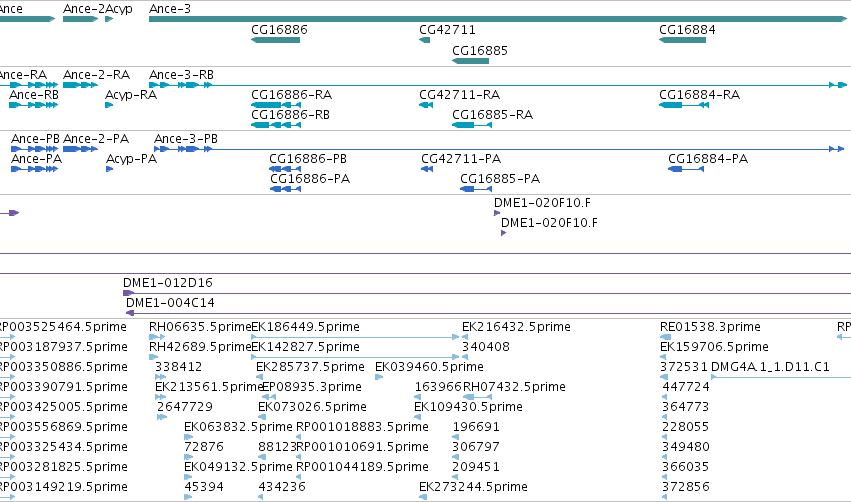Viewport: 851px width, 502px height.
Task: Select the EK109430.5prime EST label
Action: click(468, 407)
